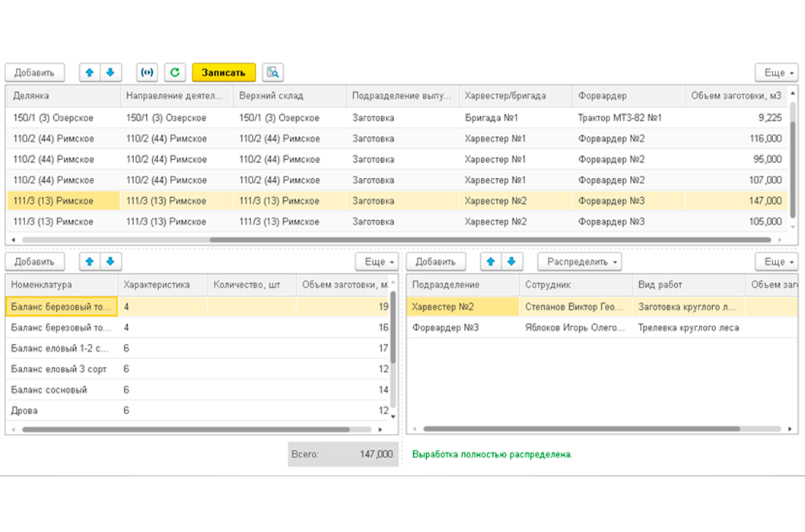Click the top Добавить button
This screenshot has width=805, height=532.
coord(34,72)
